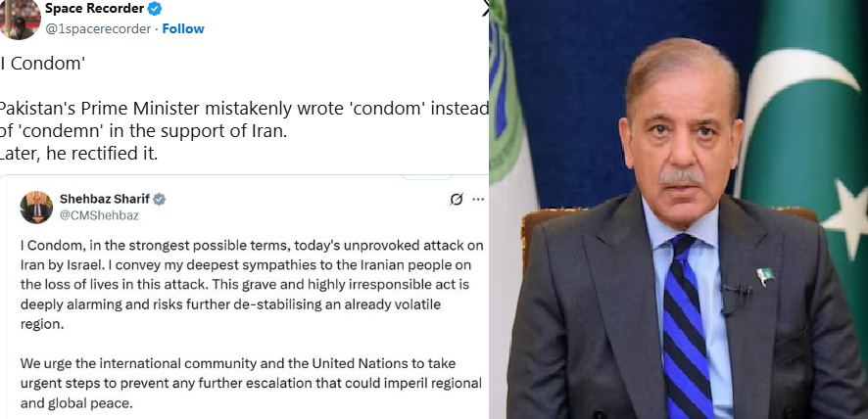Open Shehbaz Sharif's profile picture

36,207
